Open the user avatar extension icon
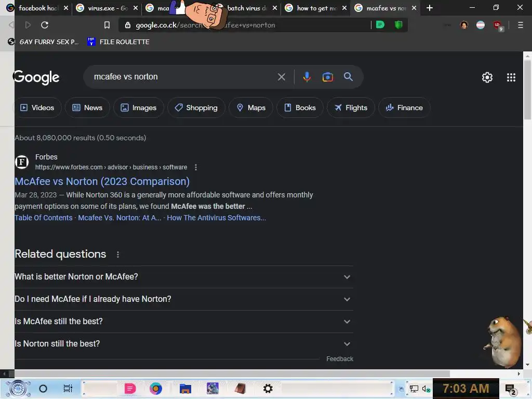This screenshot has height=399, width=532. (x=464, y=25)
